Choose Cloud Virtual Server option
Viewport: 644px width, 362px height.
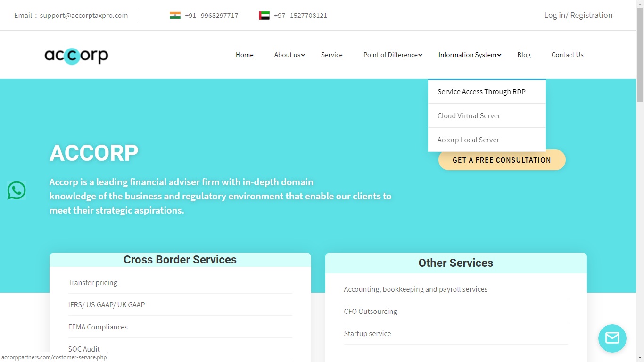(x=469, y=116)
